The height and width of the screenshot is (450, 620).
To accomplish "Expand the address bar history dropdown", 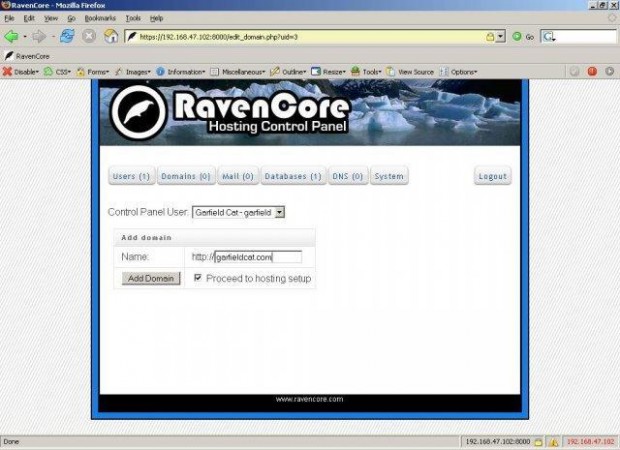I will [x=500, y=37].
